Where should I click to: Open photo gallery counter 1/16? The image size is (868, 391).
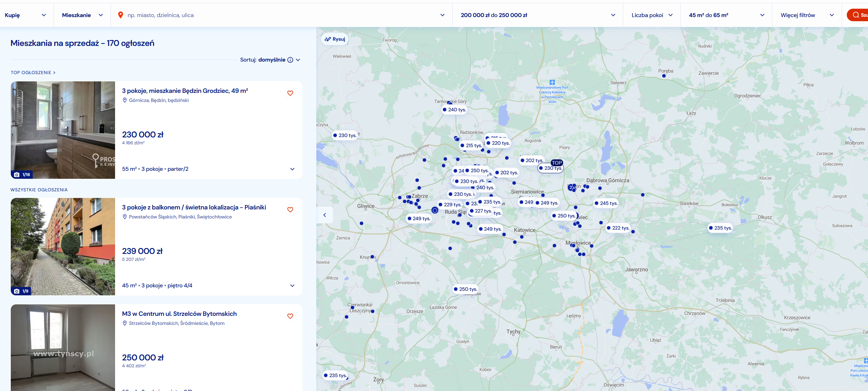point(22,175)
